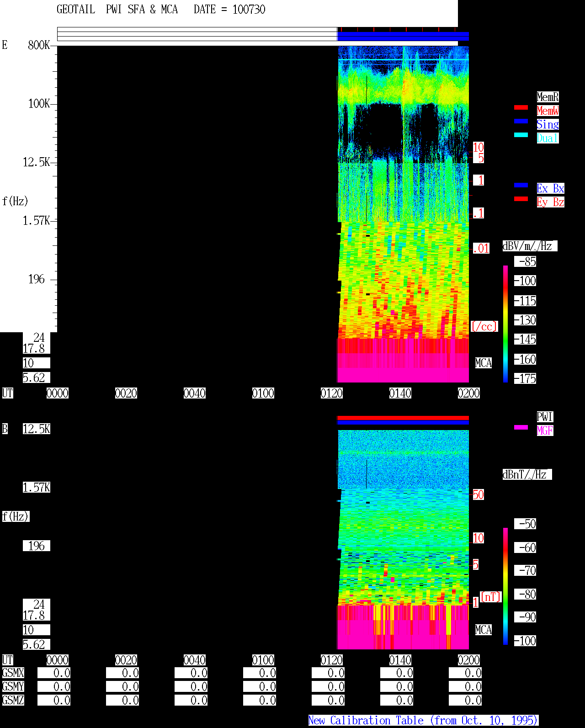The image size is (585, 728).
Task: Click the E panel MCA label
Action: pos(484,363)
